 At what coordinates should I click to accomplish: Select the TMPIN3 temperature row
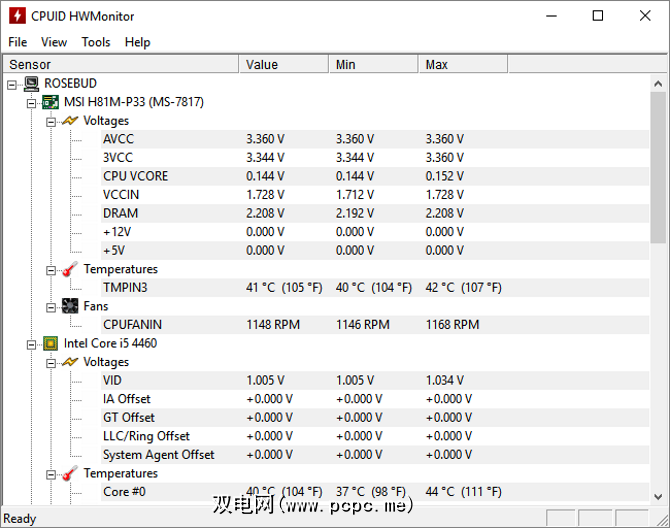(375, 287)
